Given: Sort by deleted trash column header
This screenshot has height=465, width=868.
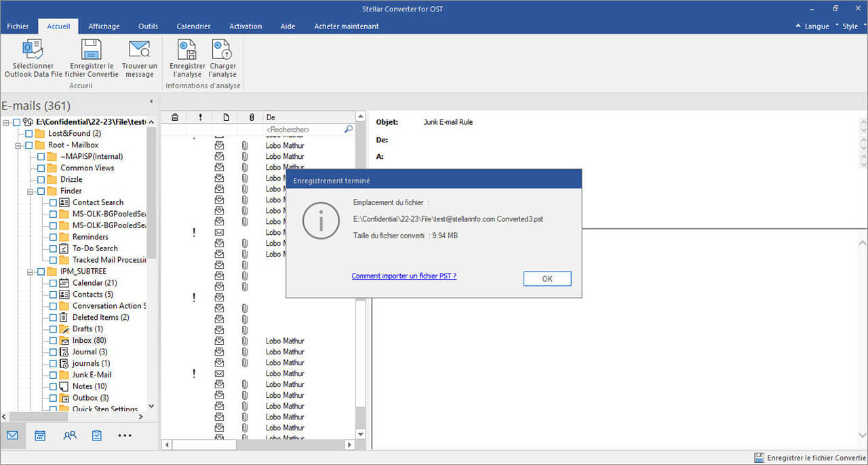Looking at the screenshot, I should (x=175, y=117).
